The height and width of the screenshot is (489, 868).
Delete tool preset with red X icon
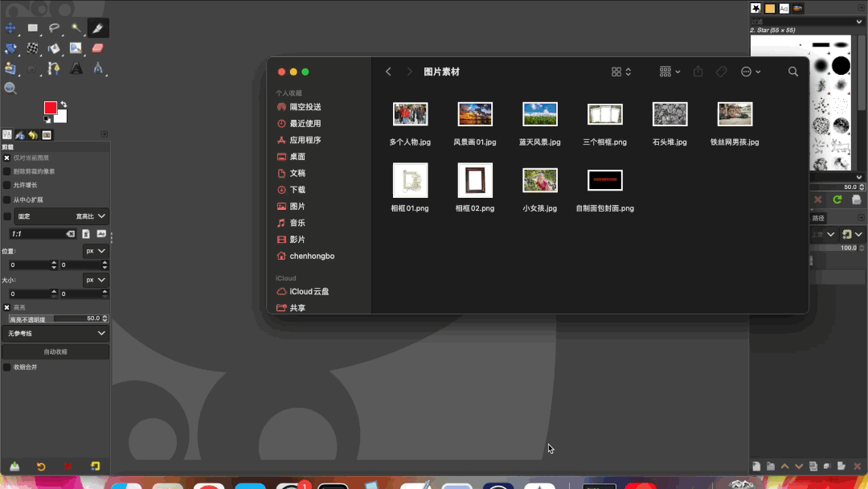coord(68,466)
